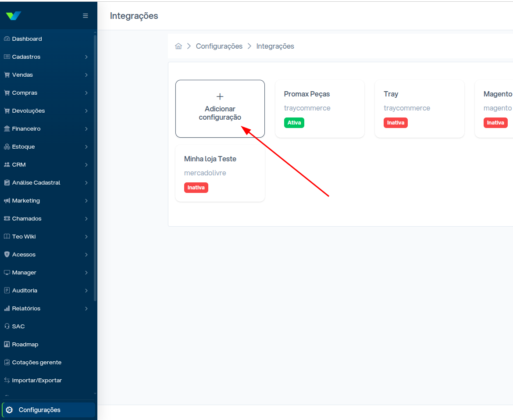Expand the CRM submenu chevron
Image resolution: width=513 pixels, height=420 pixels.
tap(86, 165)
